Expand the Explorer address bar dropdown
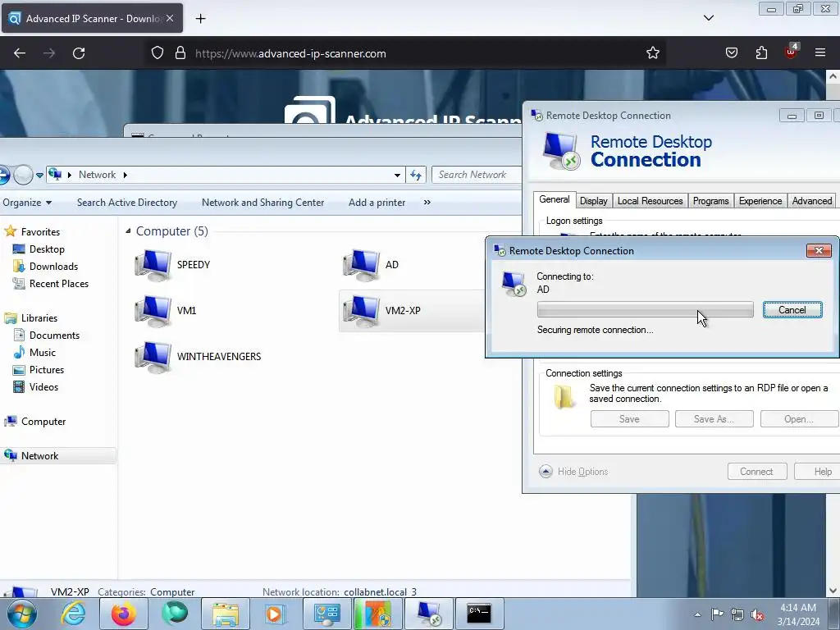Screen dimensions: 840x630 (397, 175)
